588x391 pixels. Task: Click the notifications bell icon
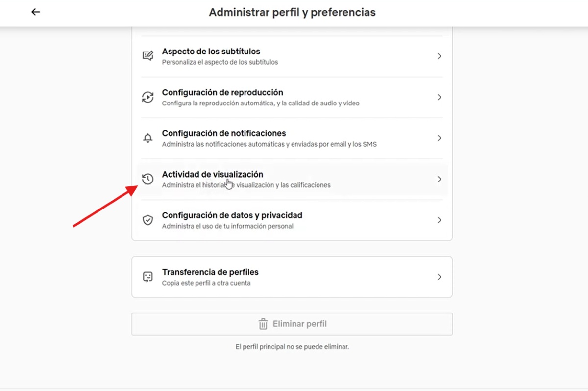(148, 138)
